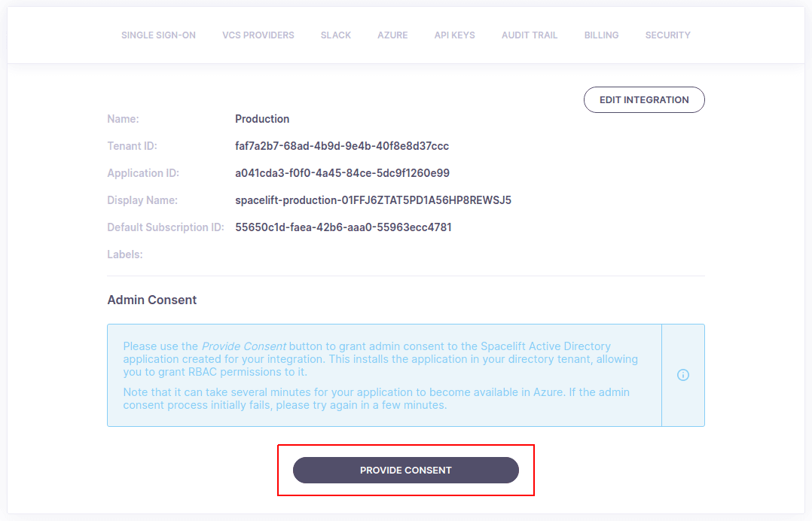Select the Default Subscription ID value
812x521 pixels.
pos(343,227)
